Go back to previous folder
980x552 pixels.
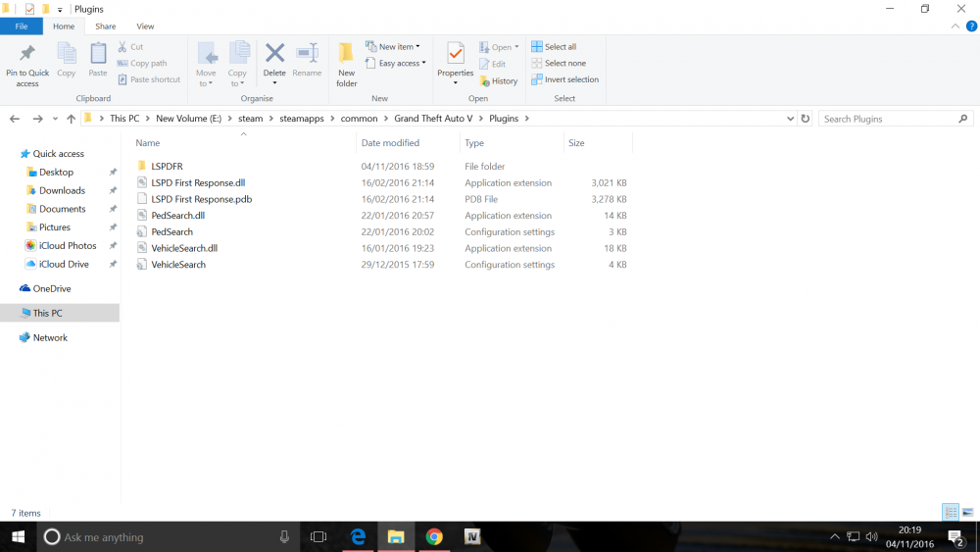click(x=15, y=119)
